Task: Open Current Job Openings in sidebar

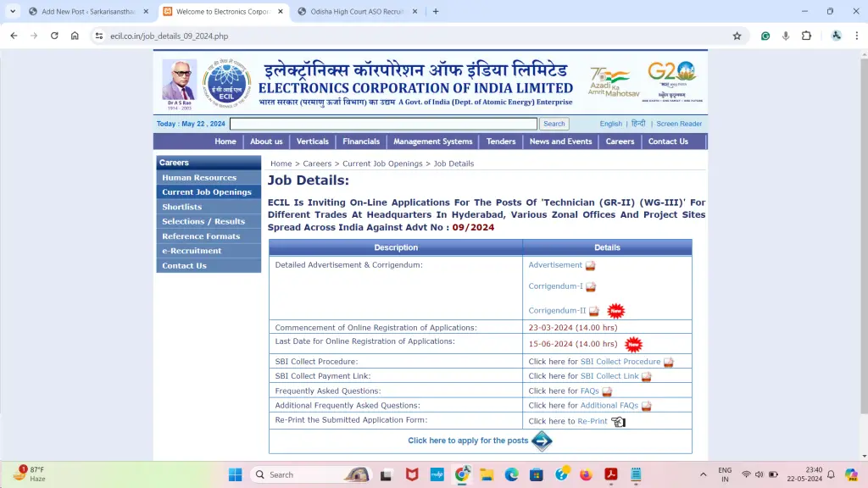Action: tap(209, 192)
